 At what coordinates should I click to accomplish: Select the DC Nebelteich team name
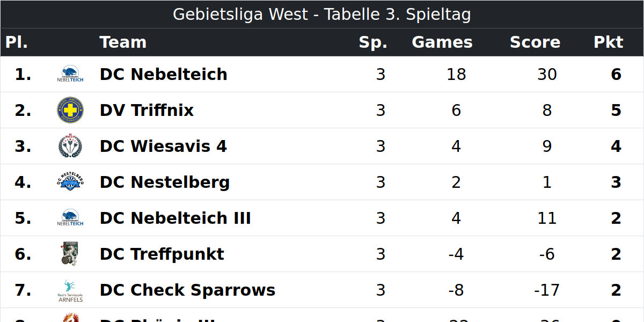tap(164, 74)
